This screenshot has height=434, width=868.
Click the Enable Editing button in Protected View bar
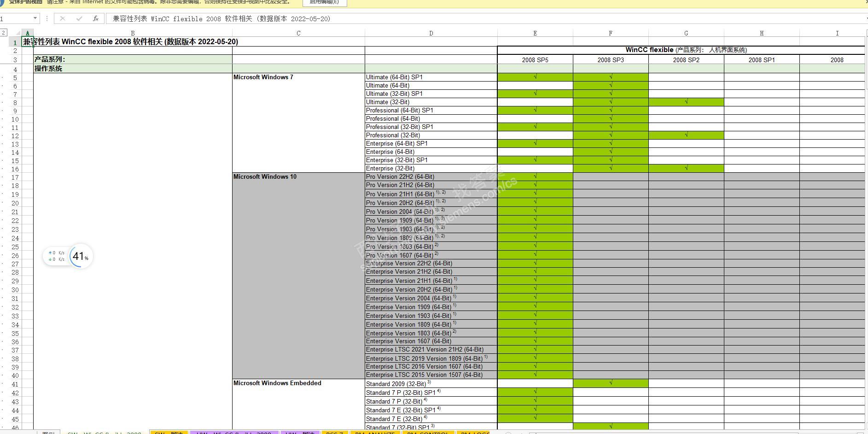click(x=325, y=2)
